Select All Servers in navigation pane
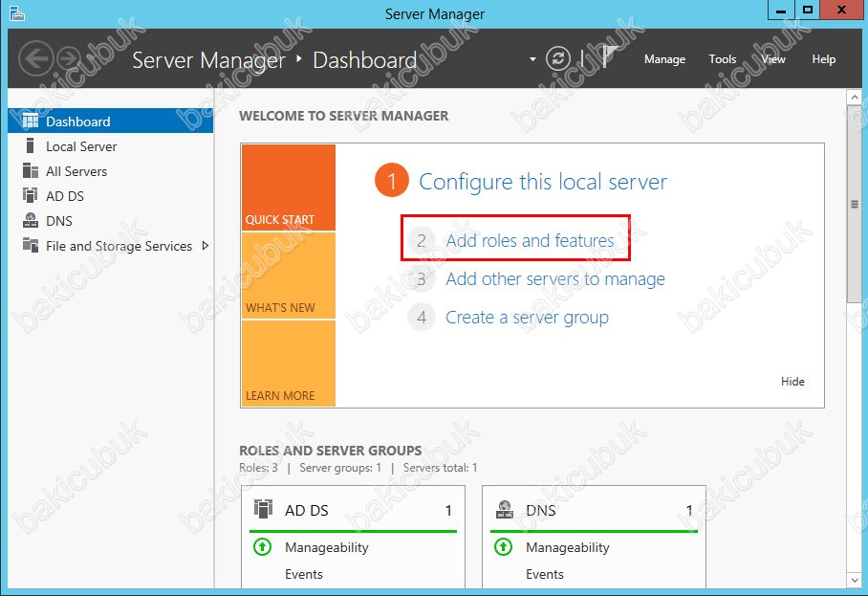 click(110, 171)
